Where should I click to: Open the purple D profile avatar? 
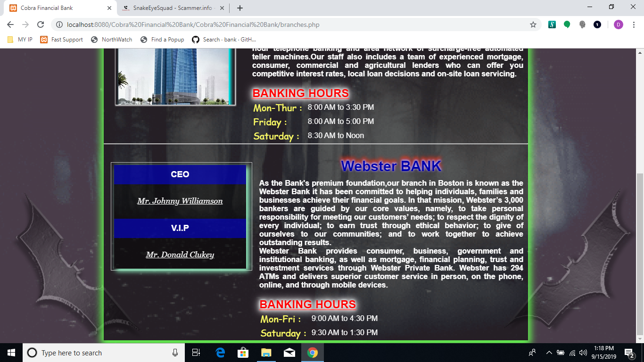(x=618, y=25)
